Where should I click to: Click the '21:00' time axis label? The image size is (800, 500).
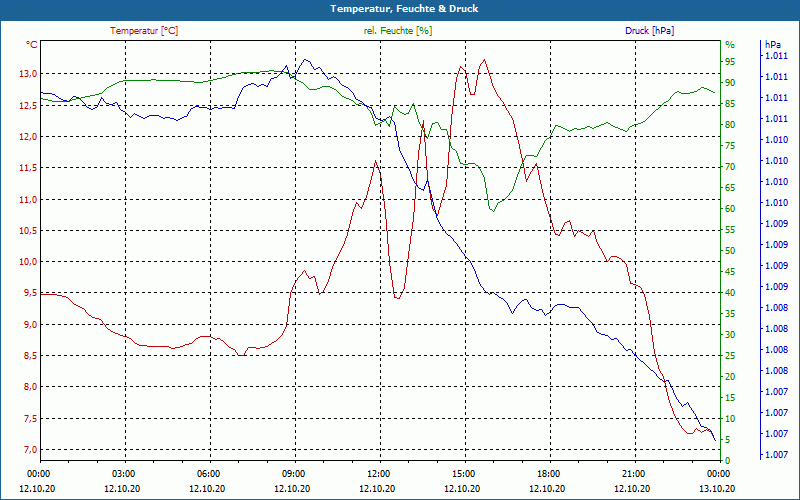[633, 473]
